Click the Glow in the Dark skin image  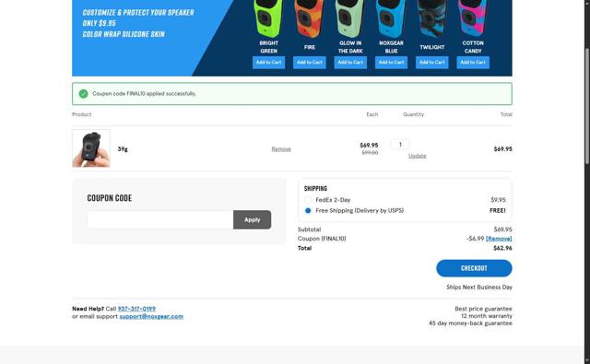tap(350, 18)
